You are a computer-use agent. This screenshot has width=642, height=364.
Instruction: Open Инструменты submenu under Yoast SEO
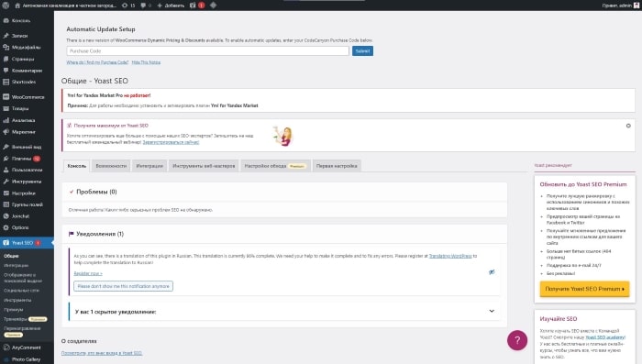point(17,300)
